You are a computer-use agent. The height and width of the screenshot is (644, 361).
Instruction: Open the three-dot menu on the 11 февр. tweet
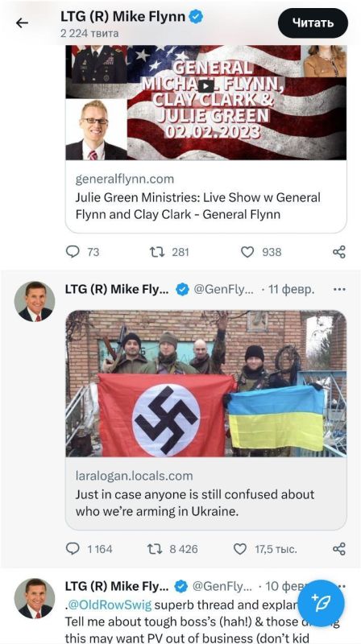pyautogui.click(x=339, y=290)
